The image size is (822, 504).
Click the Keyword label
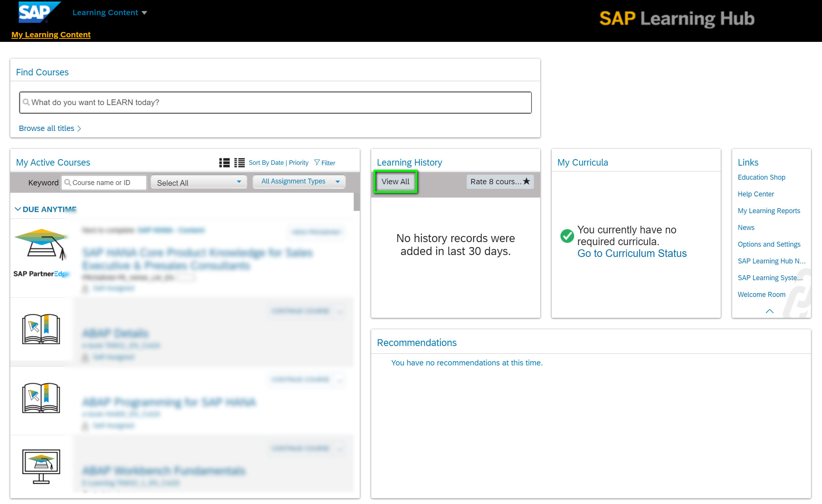click(x=43, y=183)
